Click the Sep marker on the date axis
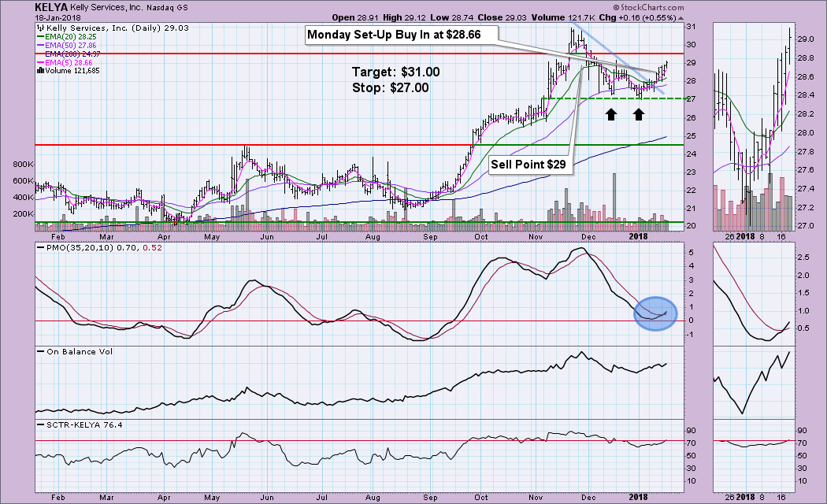827x504 pixels. pyautogui.click(x=430, y=235)
